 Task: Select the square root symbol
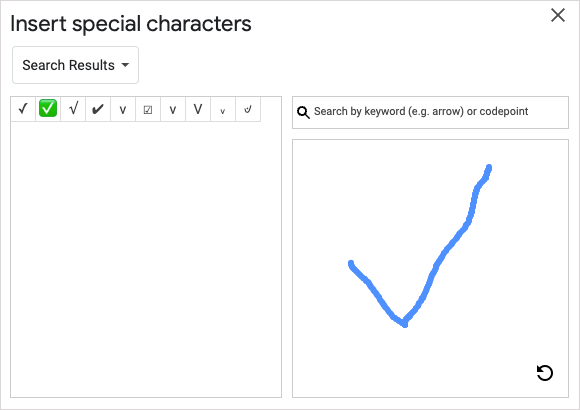click(73, 109)
